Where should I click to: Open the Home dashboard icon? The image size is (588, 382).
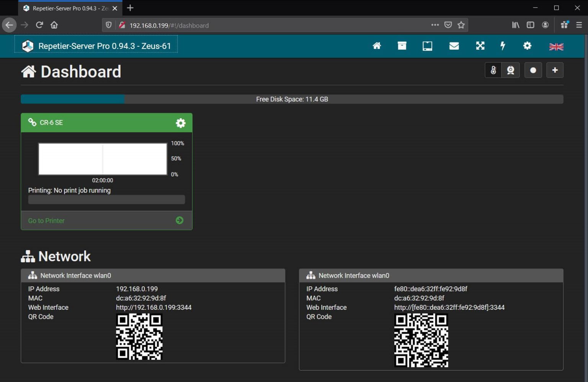point(377,46)
